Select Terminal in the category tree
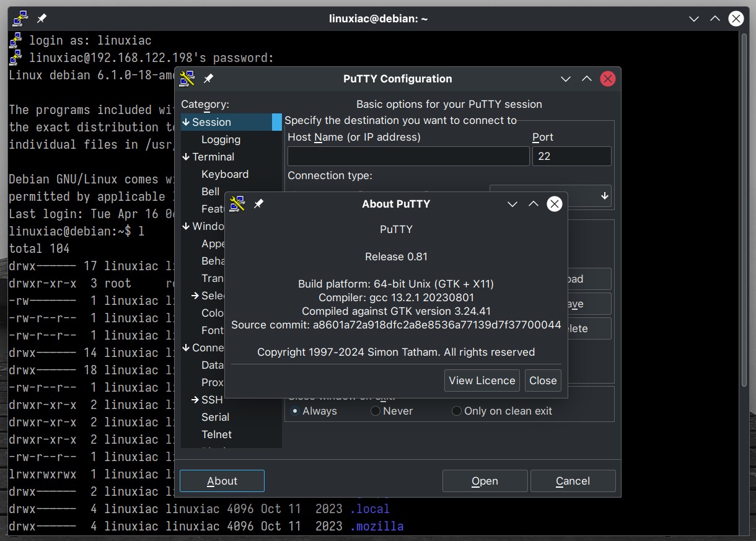756x541 pixels. [x=213, y=157]
